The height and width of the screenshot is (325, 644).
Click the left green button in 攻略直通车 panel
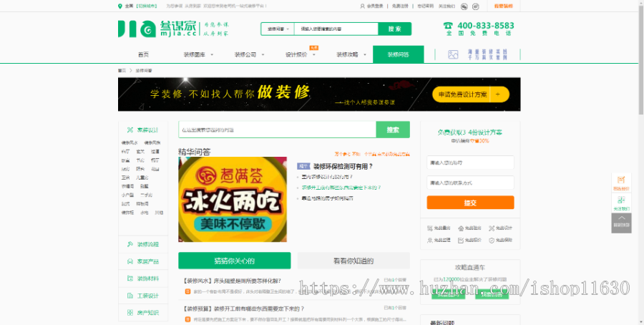448,295
